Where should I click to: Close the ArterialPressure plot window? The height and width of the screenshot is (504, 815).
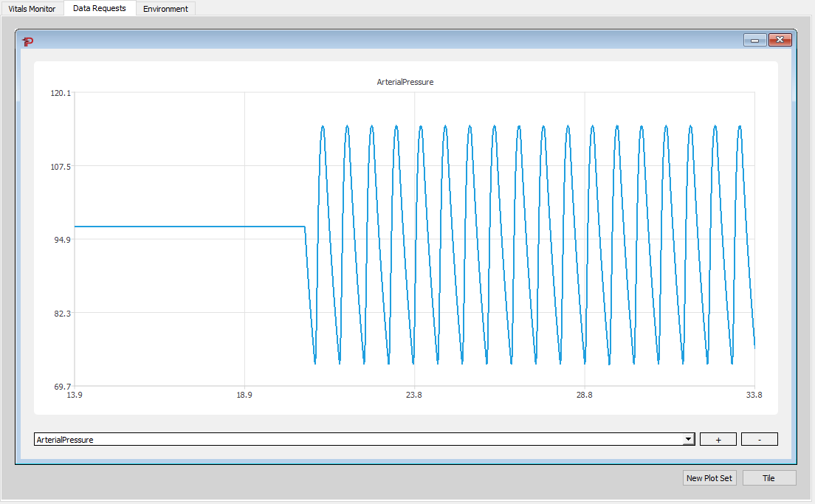point(780,40)
